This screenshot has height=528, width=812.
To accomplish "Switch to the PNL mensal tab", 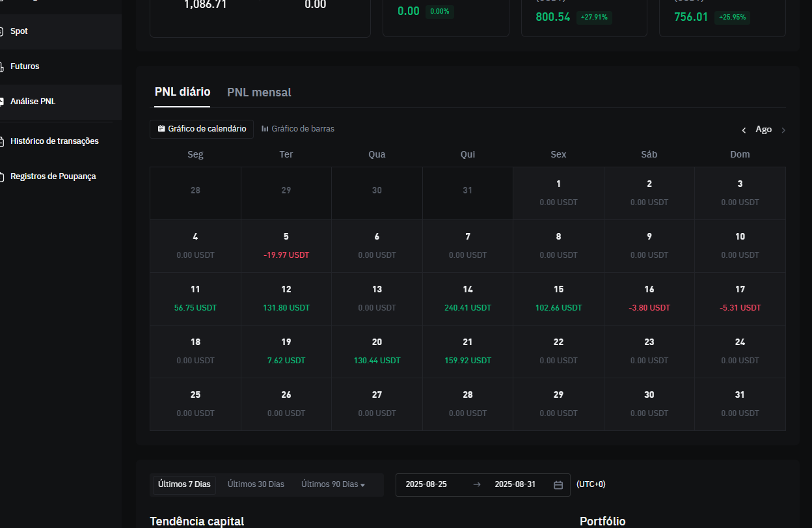I will 259,92.
